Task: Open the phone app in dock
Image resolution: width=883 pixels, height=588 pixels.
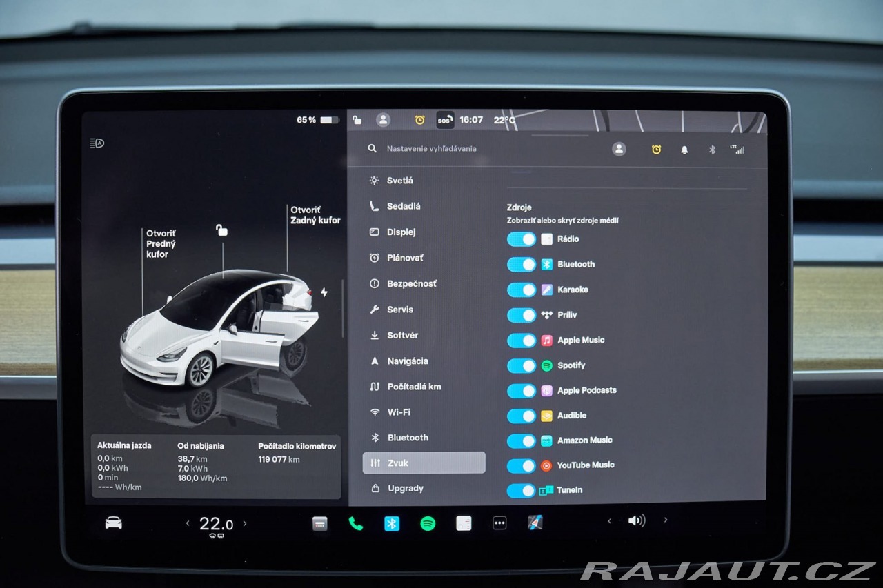Action: point(356,523)
